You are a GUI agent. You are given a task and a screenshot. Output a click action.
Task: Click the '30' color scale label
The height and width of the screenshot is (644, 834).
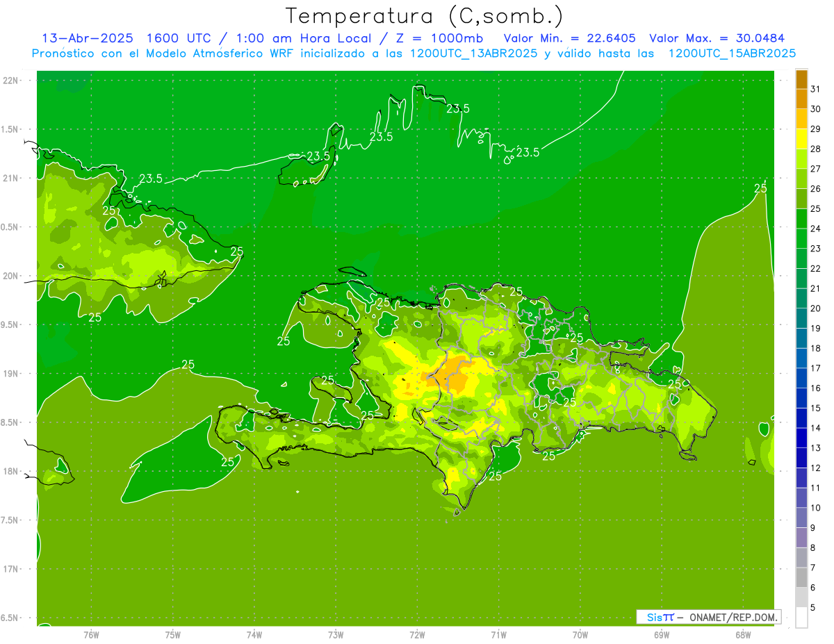point(815,109)
